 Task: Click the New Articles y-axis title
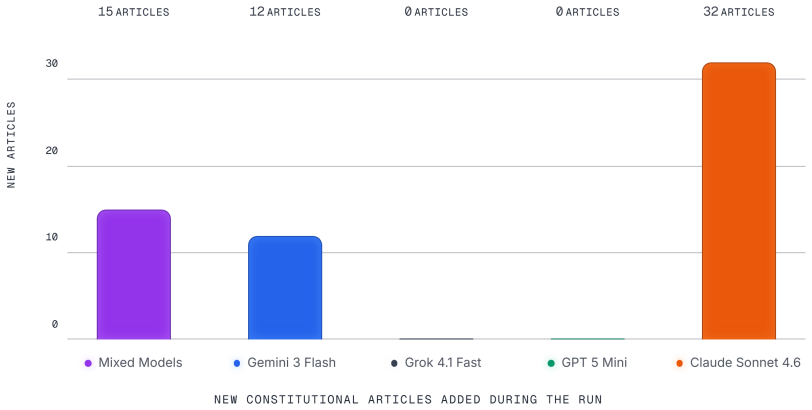(11, 145)
